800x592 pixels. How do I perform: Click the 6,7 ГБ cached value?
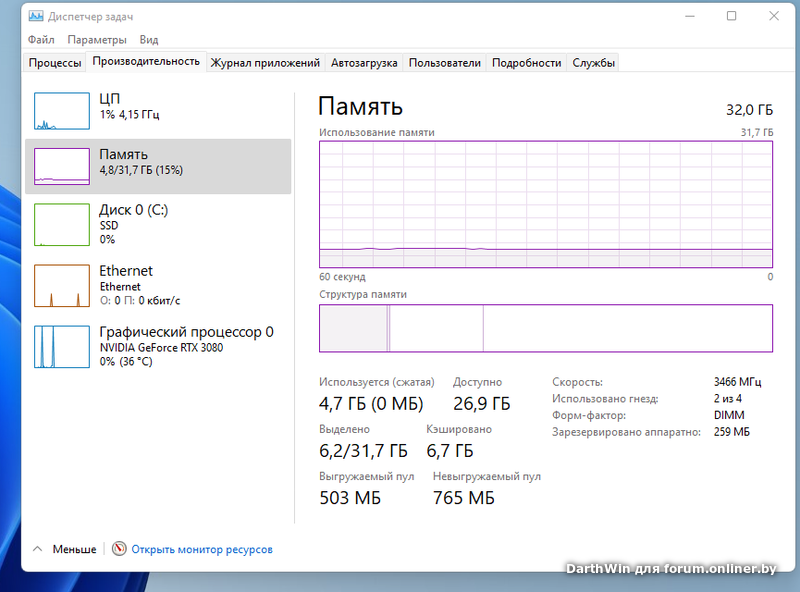449,451
